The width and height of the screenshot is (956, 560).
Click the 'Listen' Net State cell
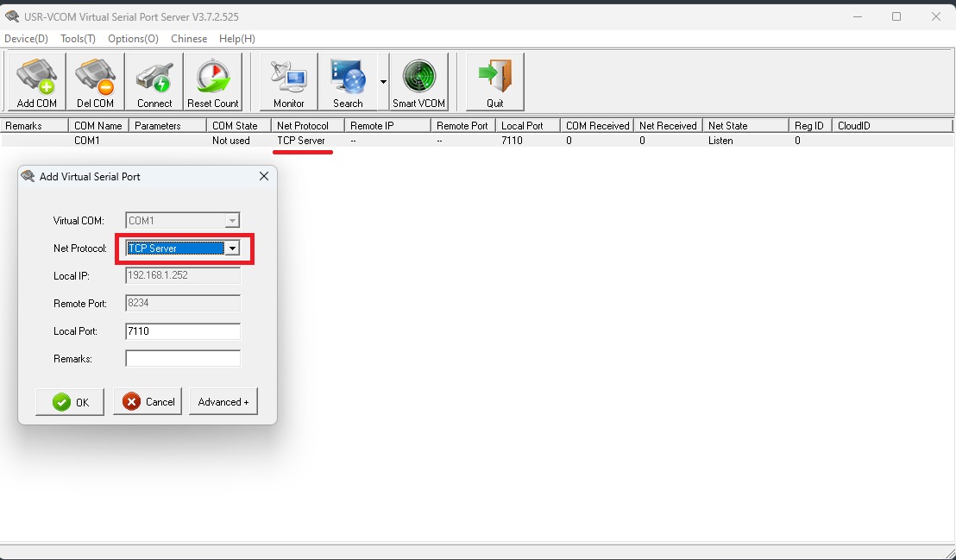pos(720,141)
